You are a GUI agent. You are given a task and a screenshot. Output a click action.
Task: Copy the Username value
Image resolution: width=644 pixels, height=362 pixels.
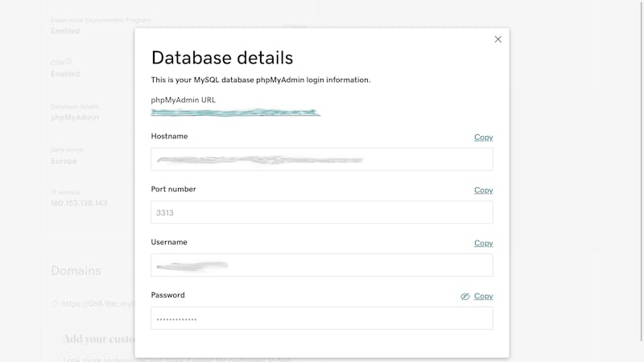pyautogui.click(x=484, y=243)
